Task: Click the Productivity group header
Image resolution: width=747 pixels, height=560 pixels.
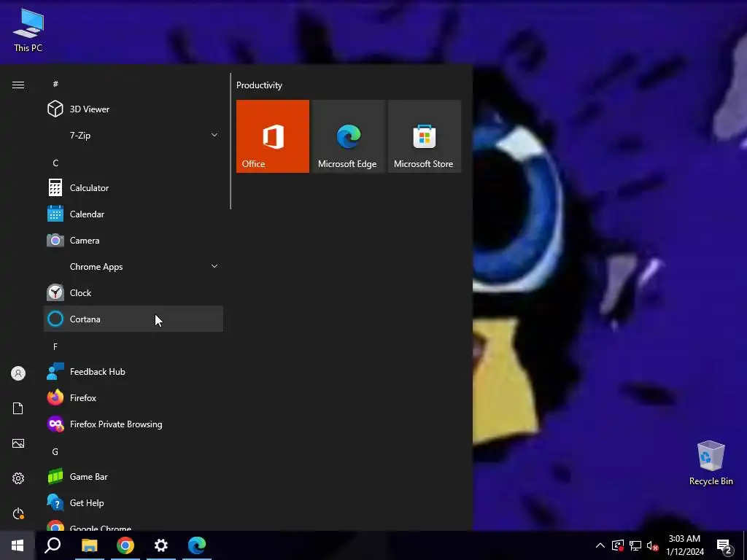Action: point(259,85)
